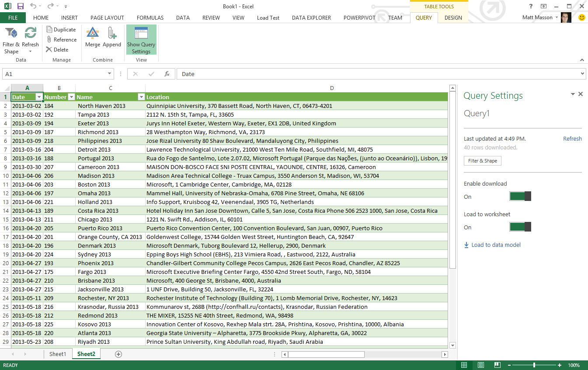Viewport: 588px width, 370px height.
Task: Open Ribbon Display Options icon
Action: point(543,6)
